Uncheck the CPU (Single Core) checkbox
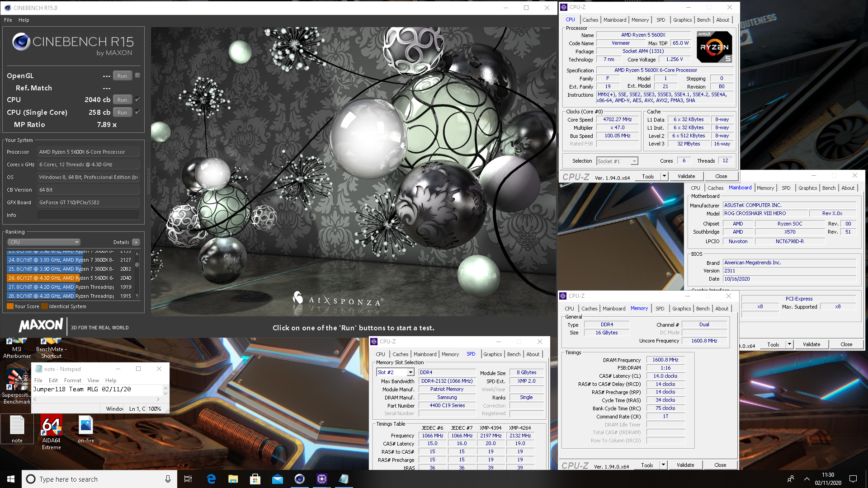Screen dimensions: 868x488 point(138,112)
